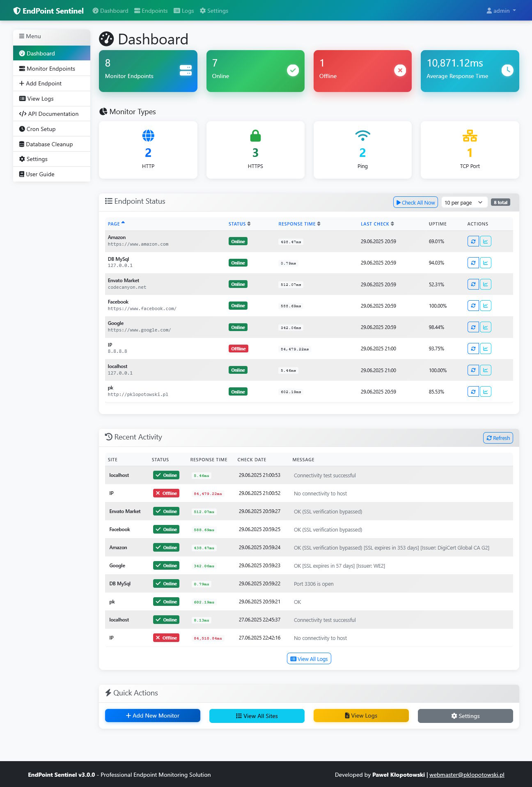The height and width of the screenshot is (787, 532).
Task: Click the HTTPS padlock icon
Action: point(255,136)
